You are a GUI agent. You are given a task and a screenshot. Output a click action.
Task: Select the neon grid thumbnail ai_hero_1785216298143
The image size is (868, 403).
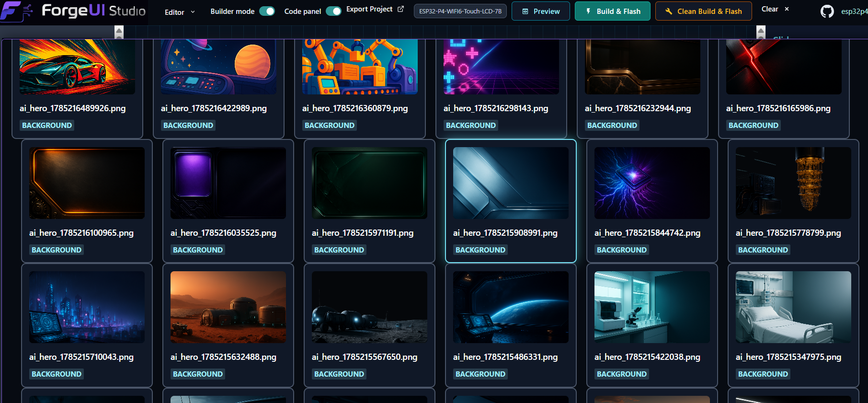pyautogui.click(x=501, y=67)
